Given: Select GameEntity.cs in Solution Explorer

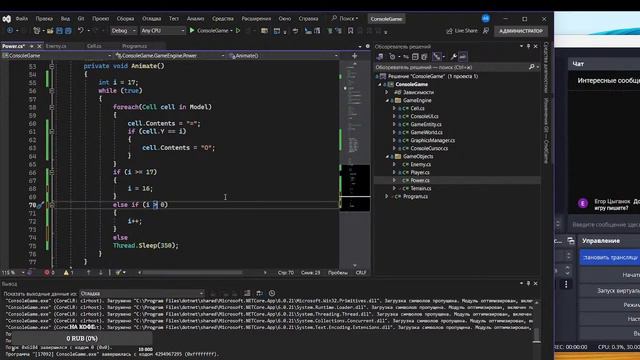Looking at the screenshot, I should pyautogui.click(x=425, y=124).
